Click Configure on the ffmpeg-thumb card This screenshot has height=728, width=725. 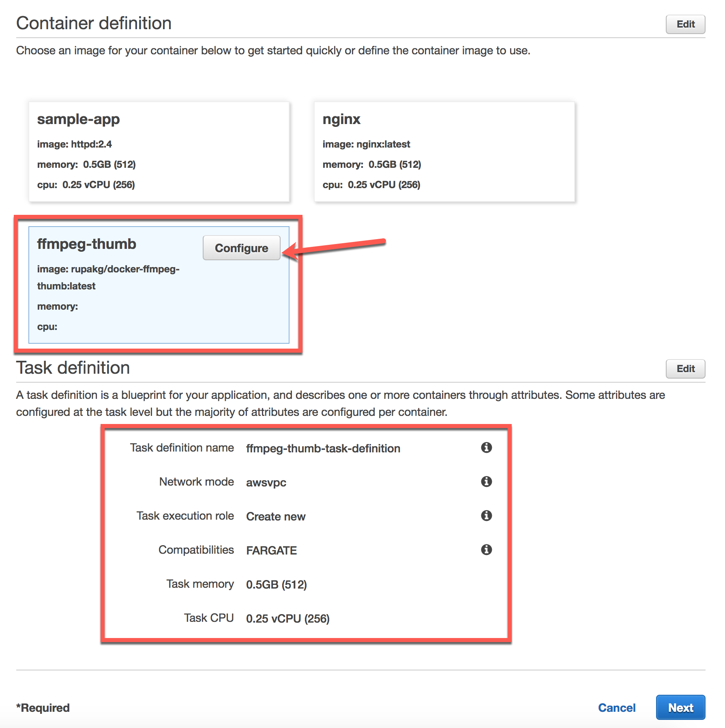point(241,248)
